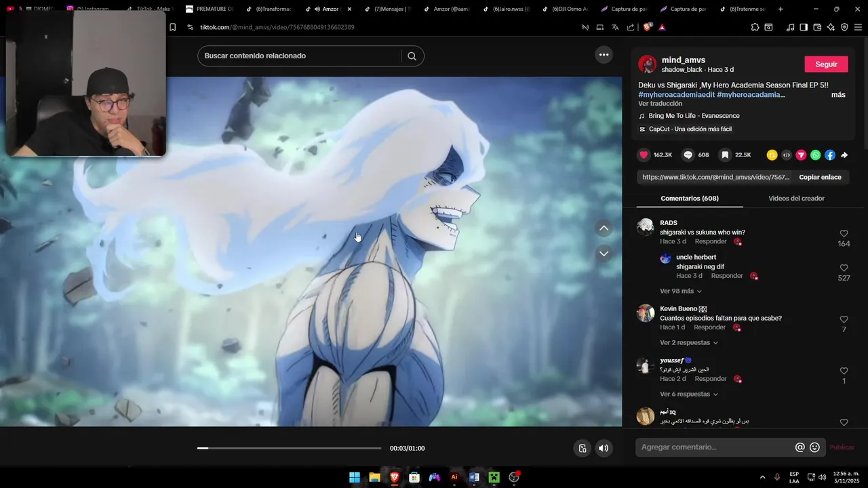Share video to WhatsApp
Viewport: 868px width, 488px height.
[815, 155]
